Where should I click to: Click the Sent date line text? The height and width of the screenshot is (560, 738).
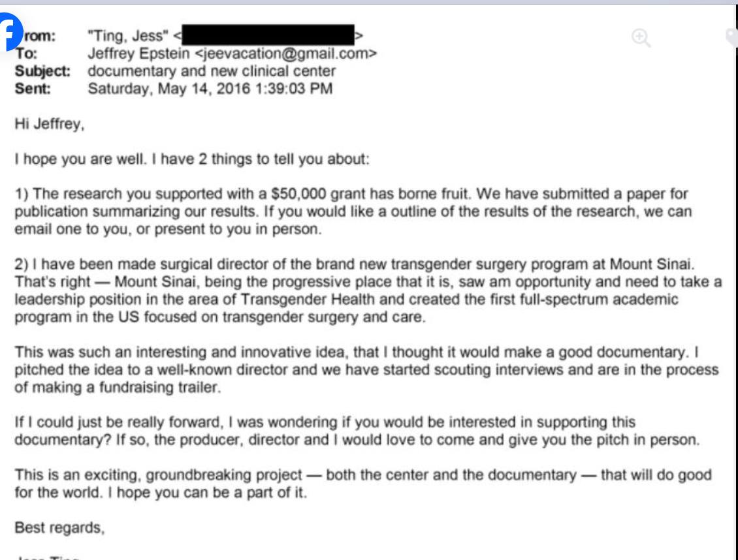point(210,89)
